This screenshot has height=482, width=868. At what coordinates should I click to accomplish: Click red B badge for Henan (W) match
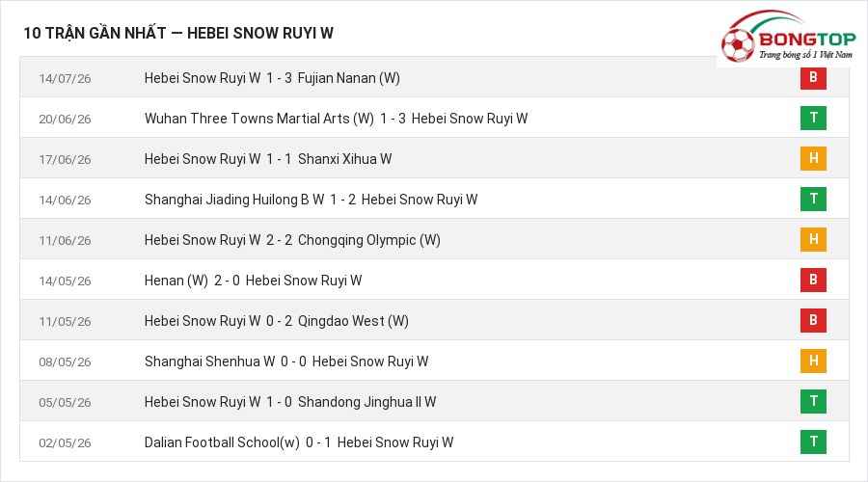coord(813,280)
